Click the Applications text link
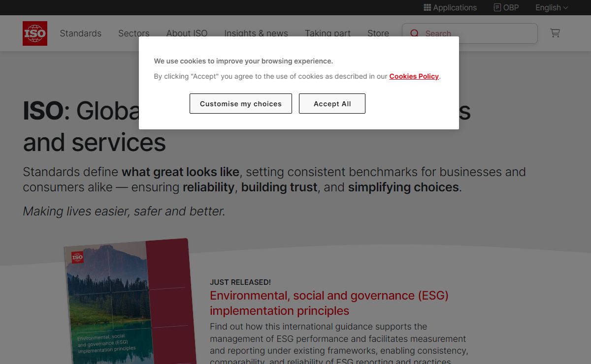The height and width of the screenshot is (364, 591). click(x=455, y=7)
